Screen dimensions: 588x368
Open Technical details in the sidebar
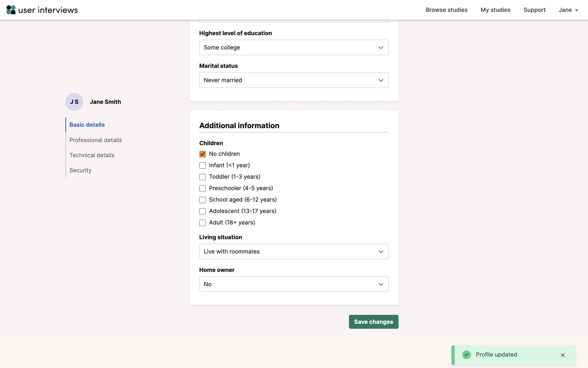click(x=92, y=155)
